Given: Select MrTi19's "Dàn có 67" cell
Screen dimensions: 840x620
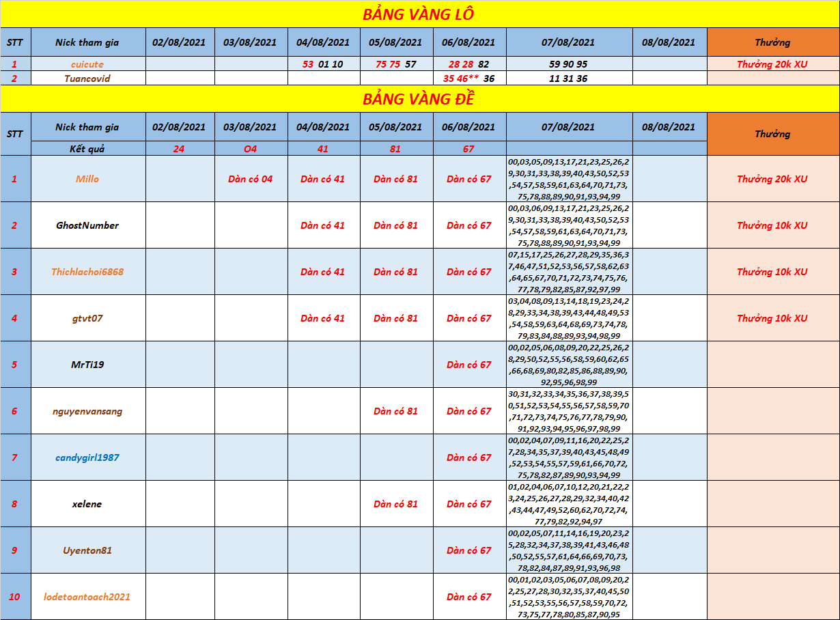Looking at the screenshot, I should [x=468, y=365].
